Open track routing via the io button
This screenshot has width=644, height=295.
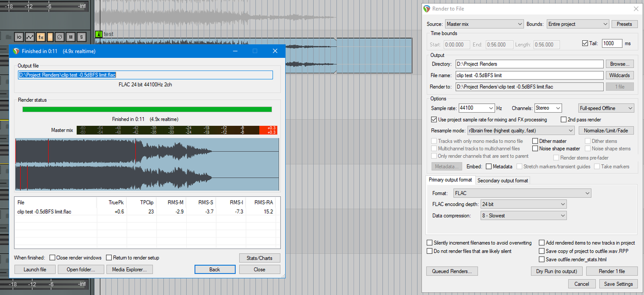coord(19,37)
